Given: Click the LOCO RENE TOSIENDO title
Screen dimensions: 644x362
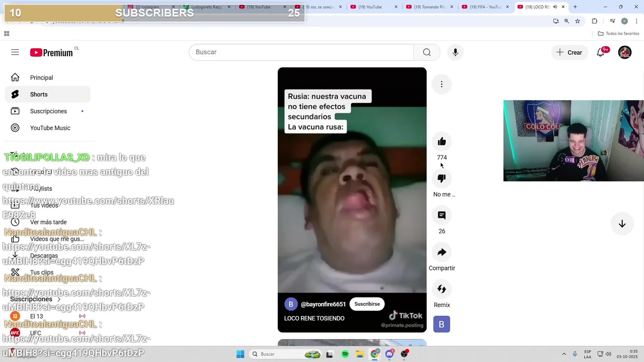Looking at the screenshot, I should coord(314,318).
